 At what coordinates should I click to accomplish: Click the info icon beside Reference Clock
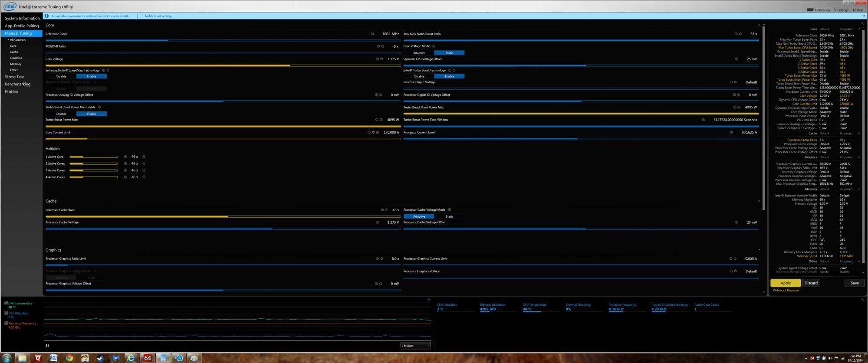coord(372,34)
